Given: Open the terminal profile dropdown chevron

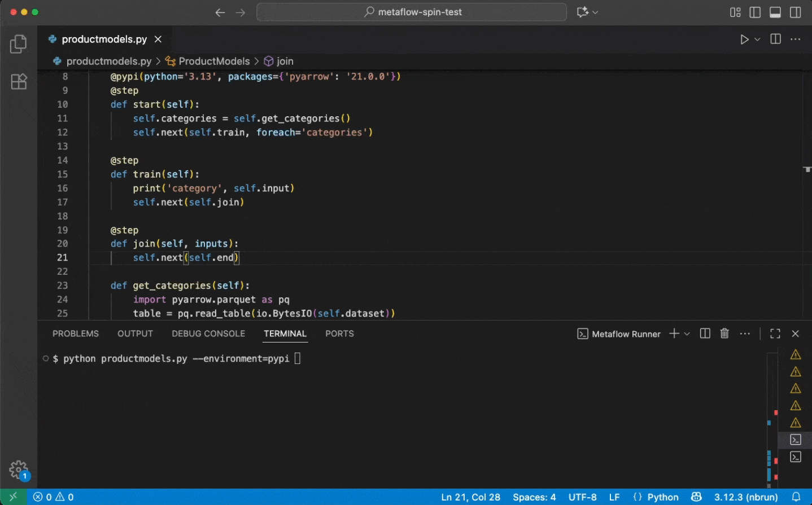Looking at the screenshot, I should click(x=686, y=333).
